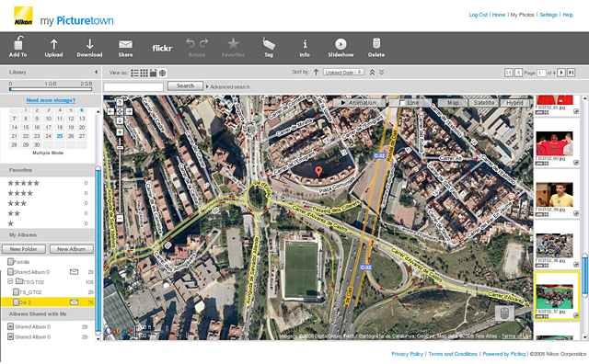
Task: Open the Share envelope tool
Action: [125, 48]
